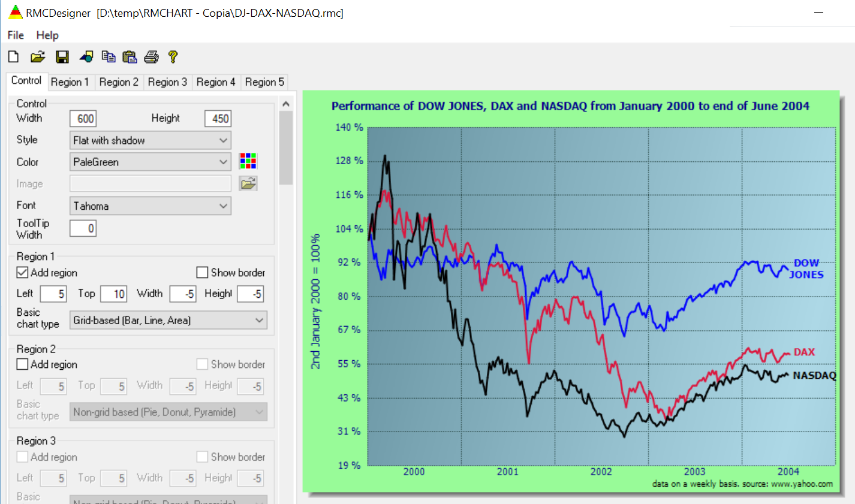Click the DOW JONES series label
The image size is (855, 504).
click(x=806, y=268)
